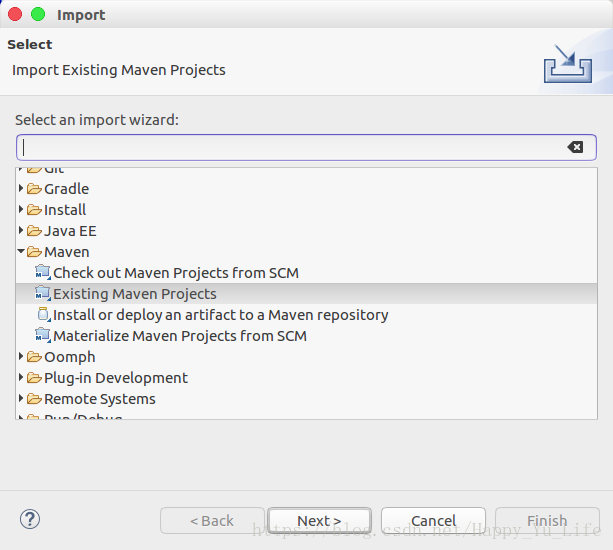Screen dimensions: 613x550
Task: Click the Java EE folder icon
Action: 34,231
